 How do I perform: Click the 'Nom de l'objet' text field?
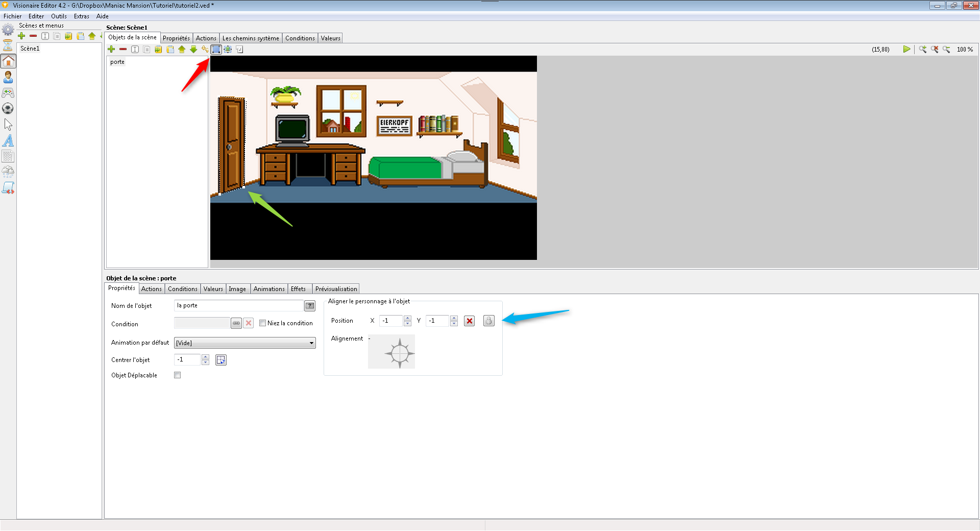point(238,306)
